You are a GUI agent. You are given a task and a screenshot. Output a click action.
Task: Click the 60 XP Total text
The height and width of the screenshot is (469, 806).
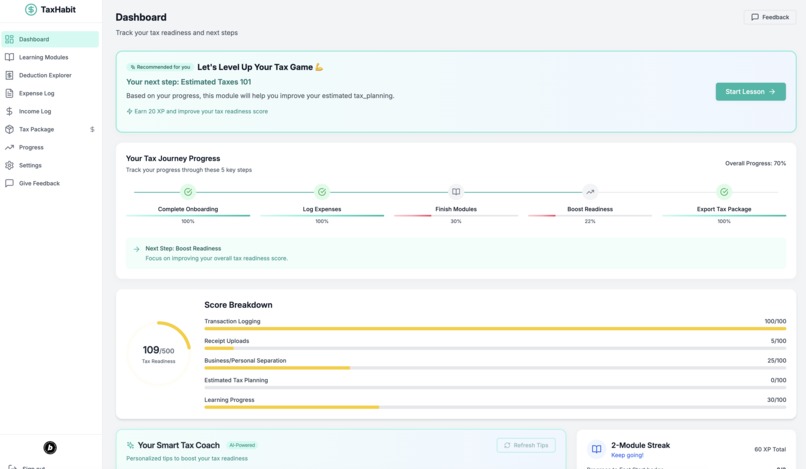[x=770, y=449]
